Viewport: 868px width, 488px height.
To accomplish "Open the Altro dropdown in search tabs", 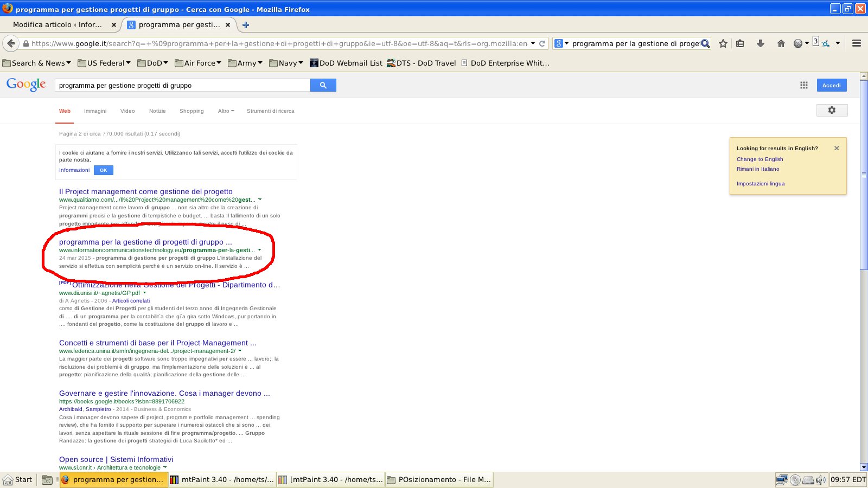I will tap(226, 111).
